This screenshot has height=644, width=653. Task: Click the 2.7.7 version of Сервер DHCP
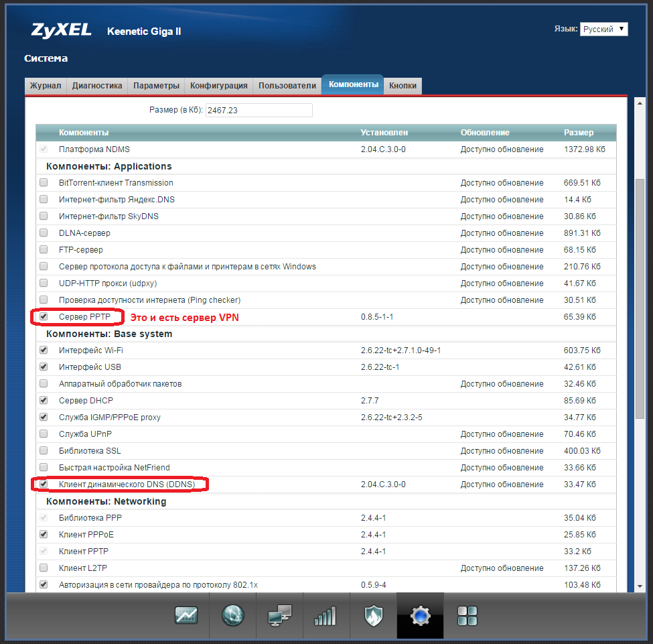pos(370,401)
